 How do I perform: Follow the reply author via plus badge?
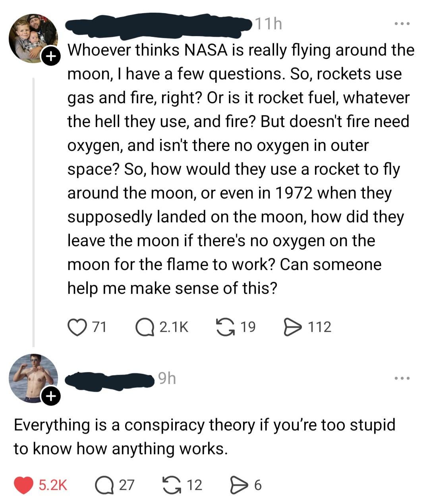(x=50, y=396)
